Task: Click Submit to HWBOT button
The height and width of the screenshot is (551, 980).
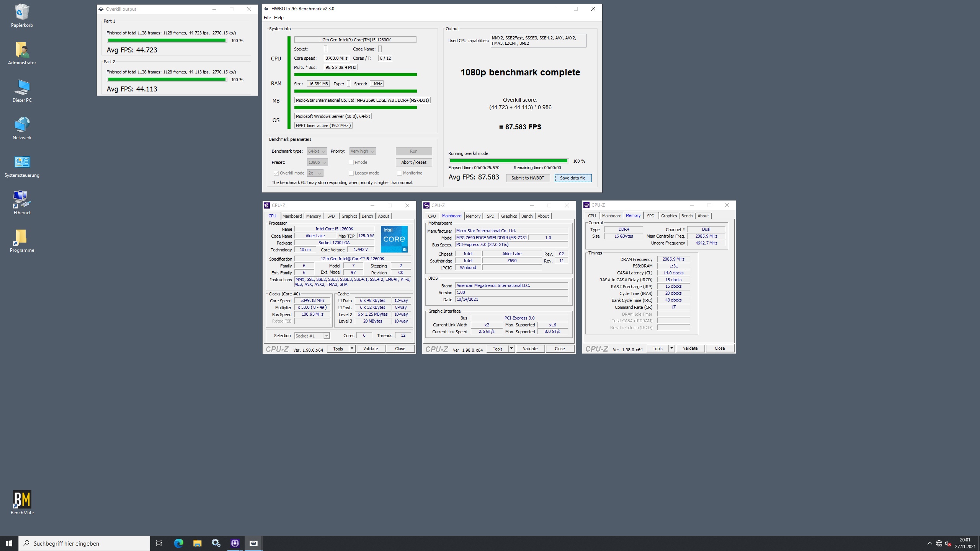Action: coord(528,178)
